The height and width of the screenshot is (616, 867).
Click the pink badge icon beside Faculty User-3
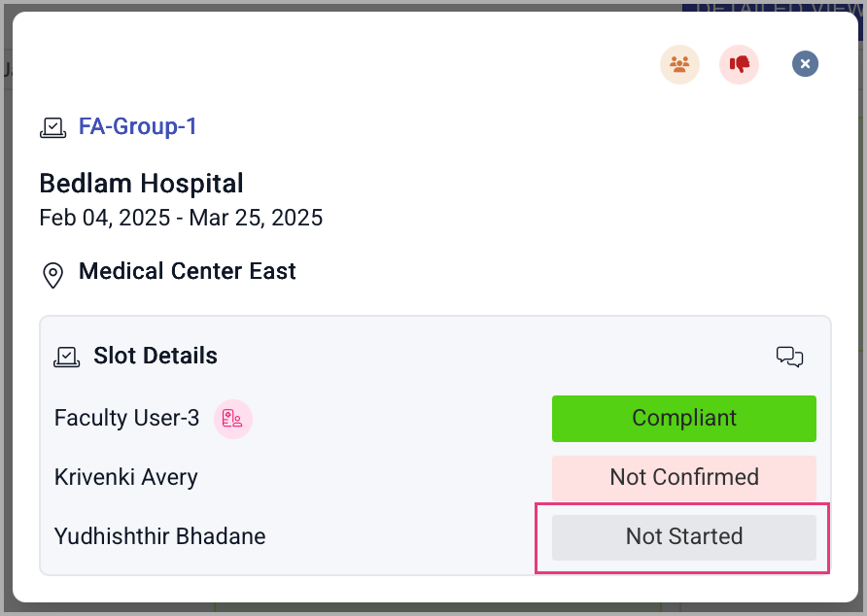pos(232,418)
